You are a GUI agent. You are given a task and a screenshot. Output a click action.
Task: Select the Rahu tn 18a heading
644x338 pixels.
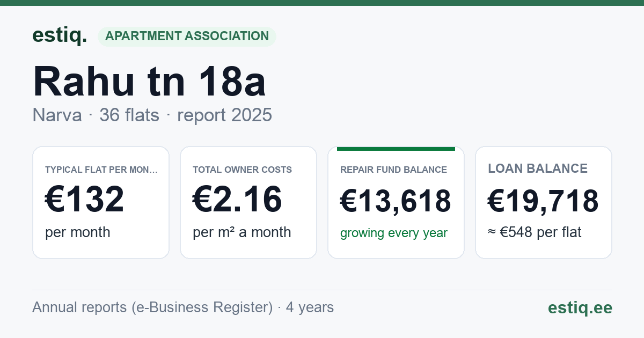[149, 81]
